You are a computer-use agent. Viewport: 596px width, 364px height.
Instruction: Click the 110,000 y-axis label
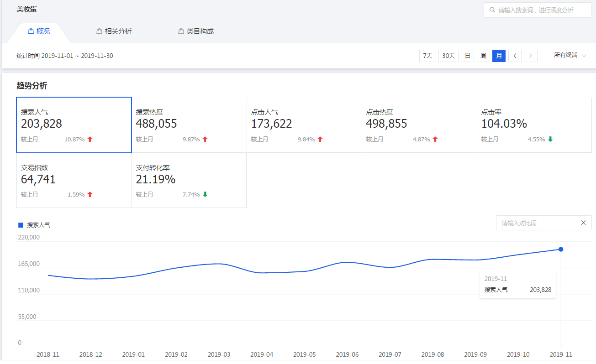[x=29, y=290]
